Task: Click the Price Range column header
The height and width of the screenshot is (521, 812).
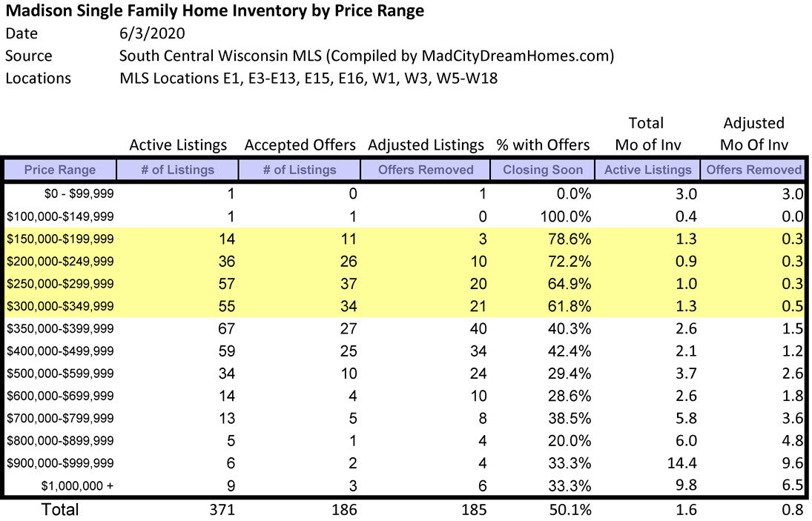Action: pyautogui.click(x=60, y=170)
